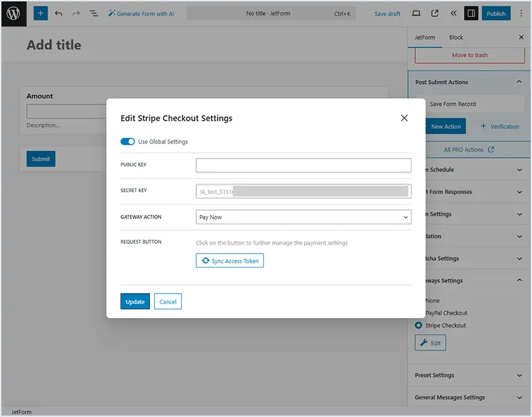The image size is (532, 417).
Task: Switch to the JetForm tab
Action: click(x=425, y=37)
